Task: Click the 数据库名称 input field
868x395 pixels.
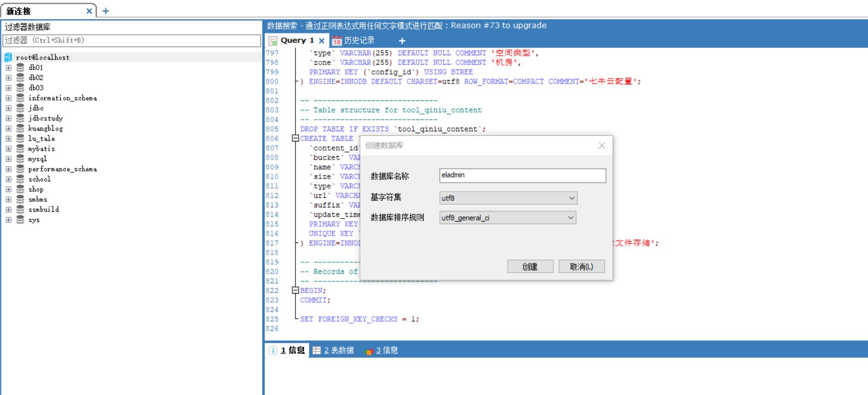Action: (x=522, y=175)
